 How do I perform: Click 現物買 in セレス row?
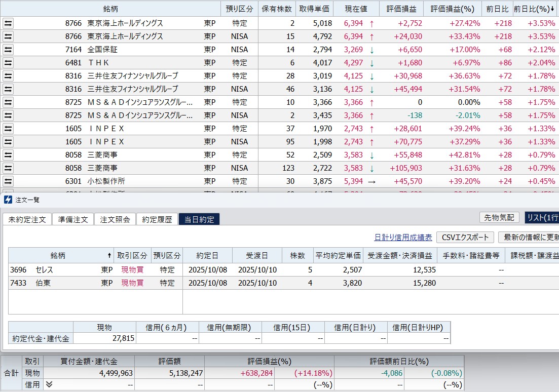coord(132,270)
